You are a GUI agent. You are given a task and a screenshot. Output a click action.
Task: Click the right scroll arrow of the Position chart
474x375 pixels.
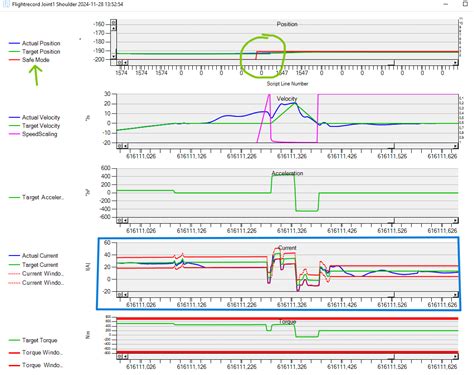455,62
